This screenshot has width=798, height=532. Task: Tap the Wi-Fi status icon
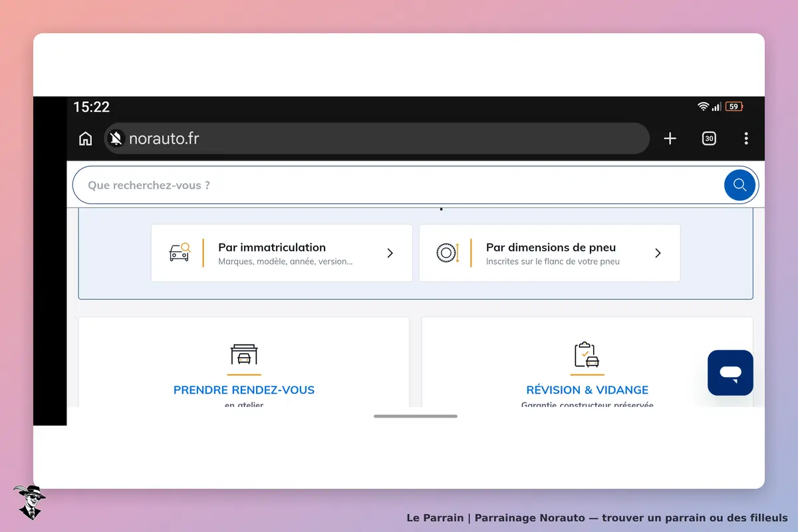tap(703, 106)
